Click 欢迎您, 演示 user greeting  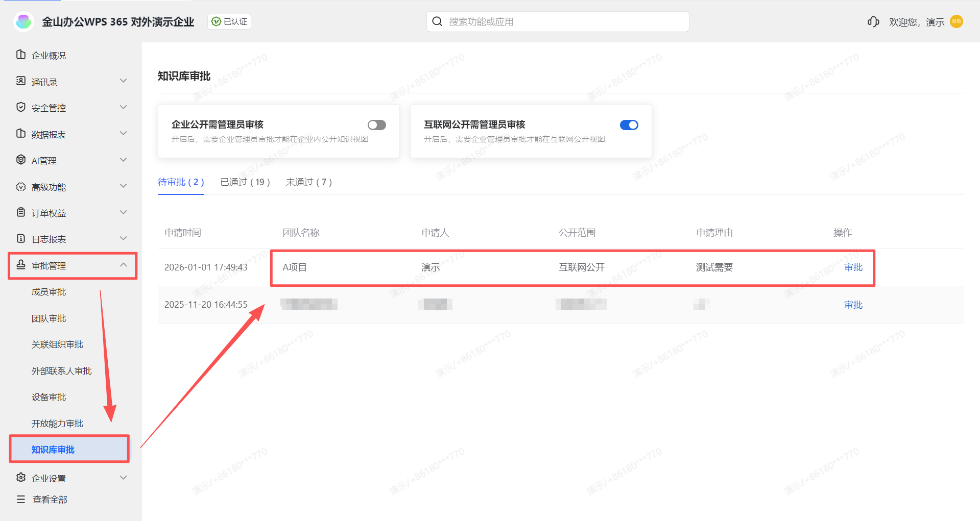pyautogui.click(x=917, y=22)
